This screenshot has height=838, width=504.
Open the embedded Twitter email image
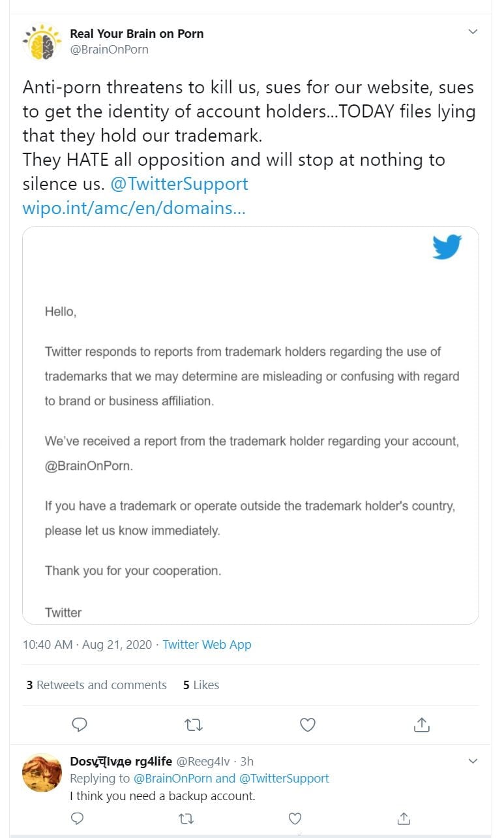tap(250, 425)
